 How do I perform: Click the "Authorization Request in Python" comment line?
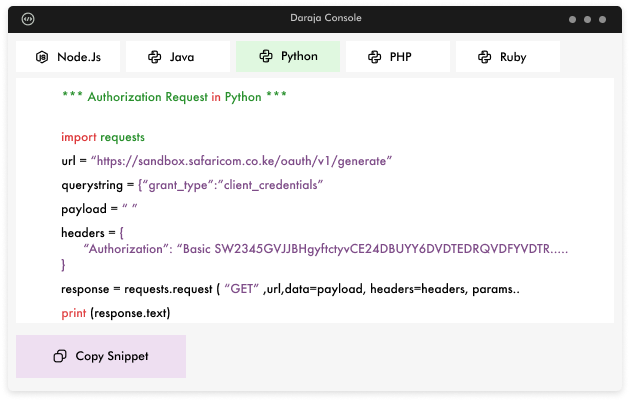click(x=174, y=97)
